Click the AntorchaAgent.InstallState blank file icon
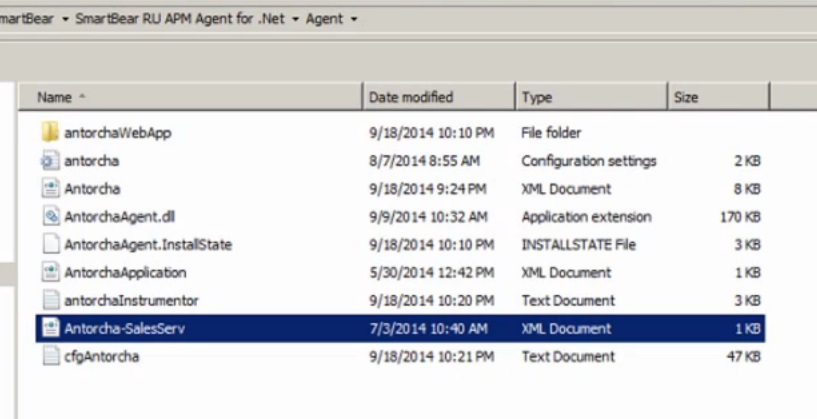 (x=50, y=244)
